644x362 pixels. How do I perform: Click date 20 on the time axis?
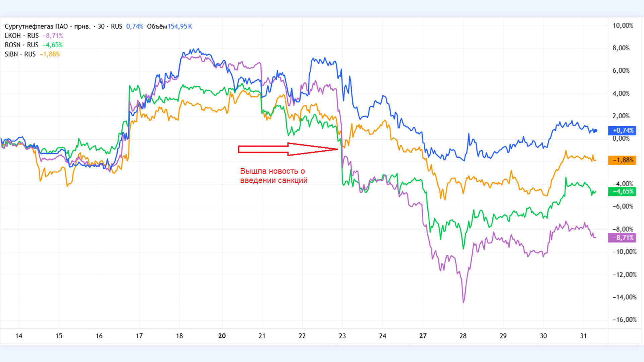tap(222, 336)
